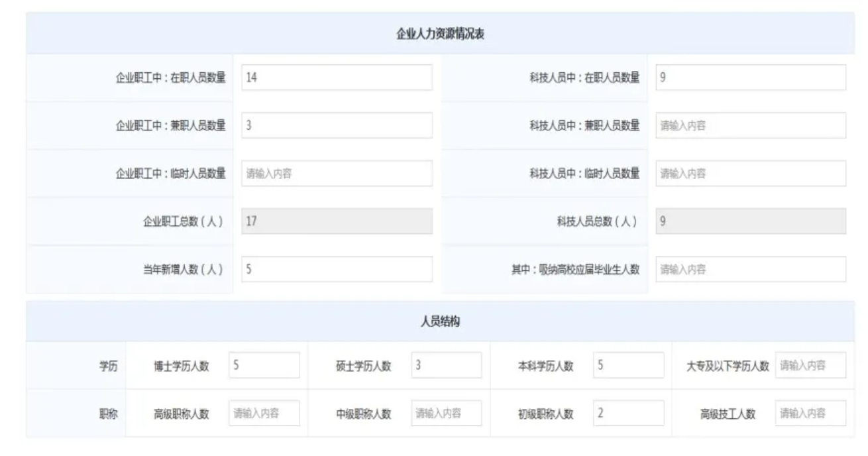The width and height of the screenshot is (868, 456).
Task: Edit the 初级职称人数 input box
Action: click(628, 414)
